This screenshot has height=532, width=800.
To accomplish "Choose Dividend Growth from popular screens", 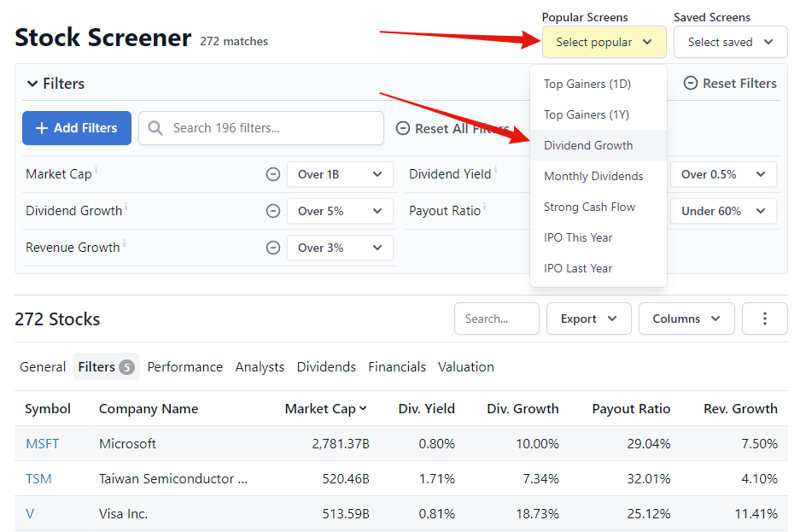I will pos(588,145).
